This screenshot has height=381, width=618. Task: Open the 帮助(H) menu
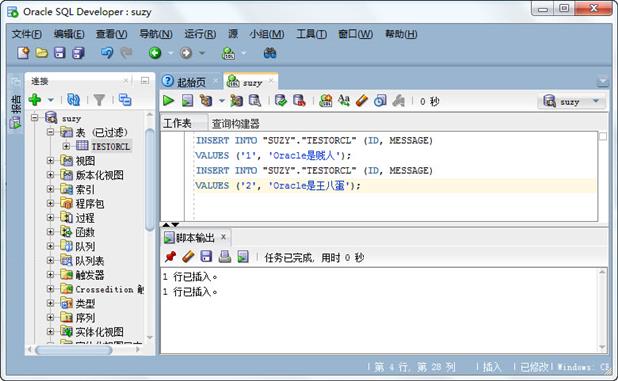[401, 34]
